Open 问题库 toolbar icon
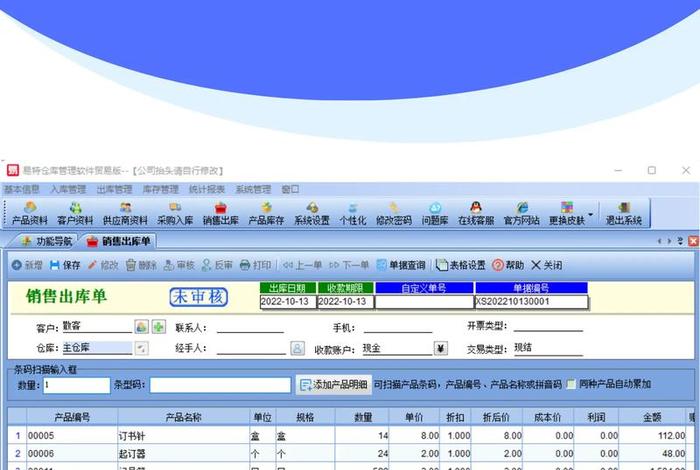Image resolution: width=700 pixels, height=470 pixels. [x=435, y=213]
